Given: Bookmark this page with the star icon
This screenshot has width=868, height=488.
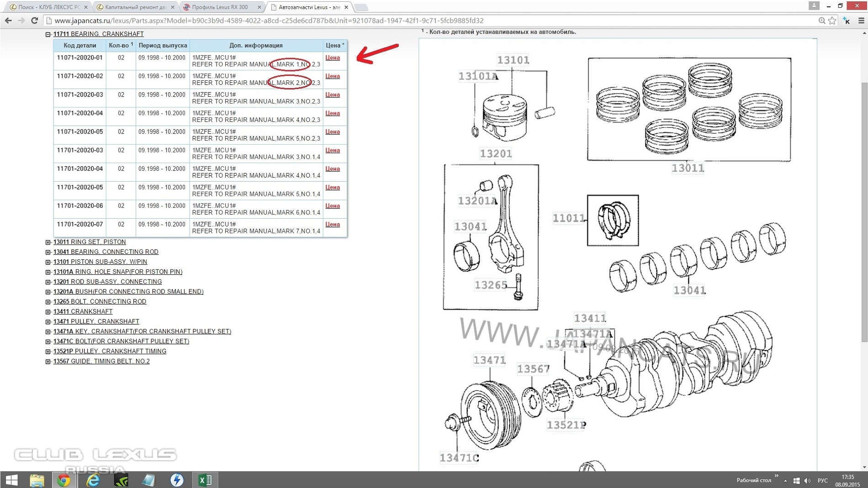Looking at the screenshot, I should [832, 21].
